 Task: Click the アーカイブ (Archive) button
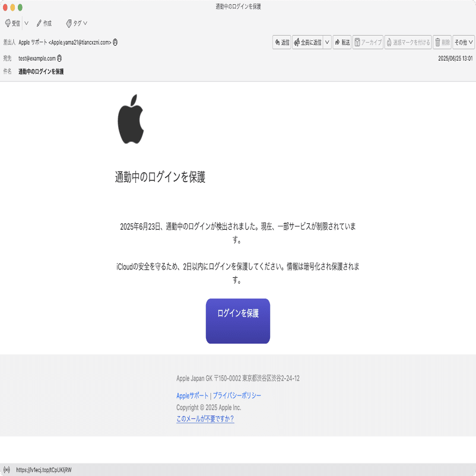367,42
